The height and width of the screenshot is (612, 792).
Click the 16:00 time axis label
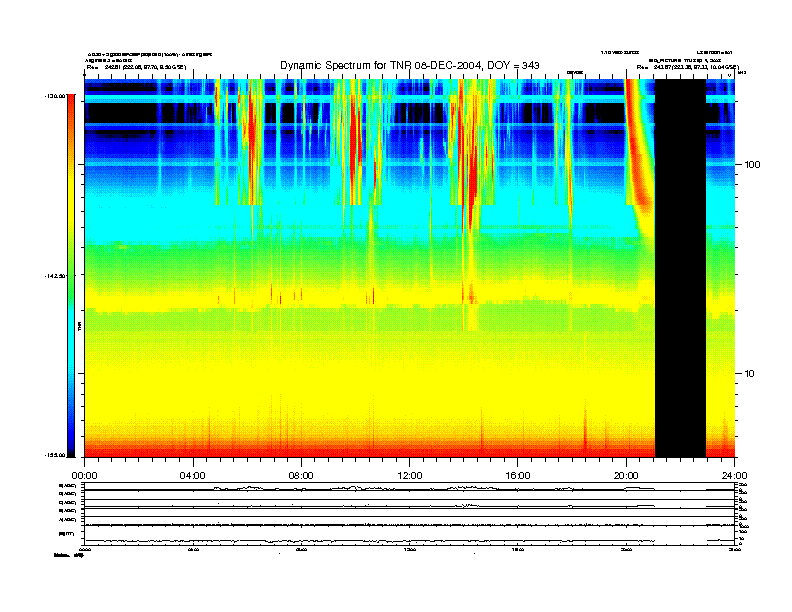tap(518, 476)
